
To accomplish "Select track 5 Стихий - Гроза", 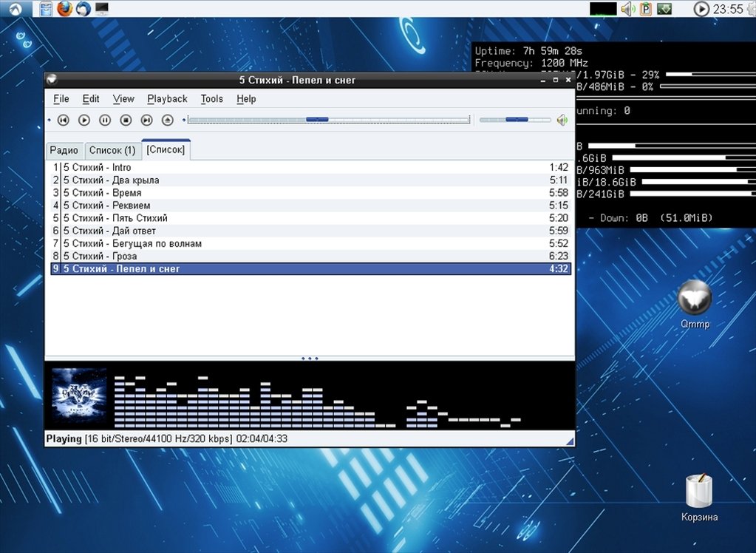I will point(311,256).
